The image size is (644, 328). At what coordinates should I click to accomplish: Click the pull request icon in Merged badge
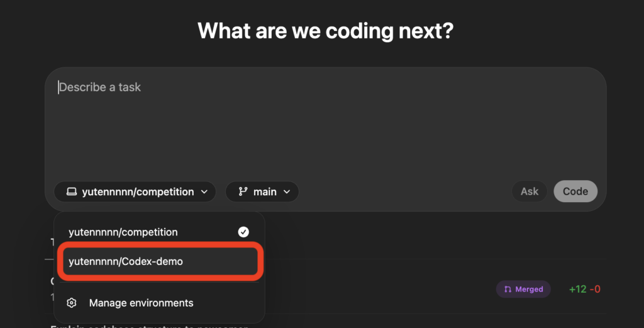click(508, 290)
